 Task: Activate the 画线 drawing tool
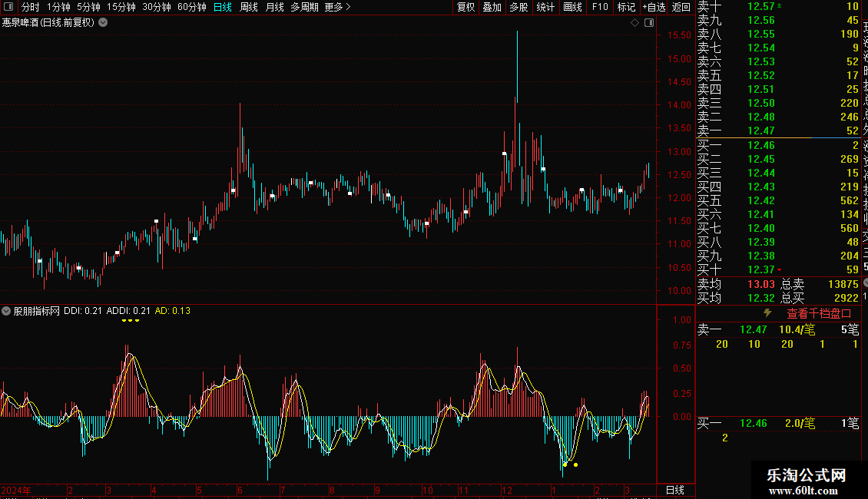click(572, 7)
